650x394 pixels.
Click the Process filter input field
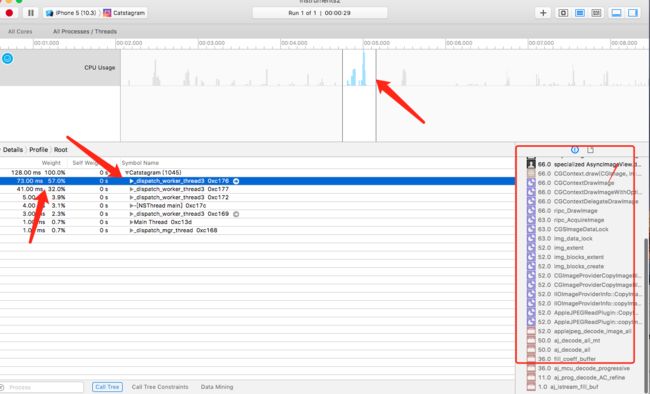(x=44, y=387)
